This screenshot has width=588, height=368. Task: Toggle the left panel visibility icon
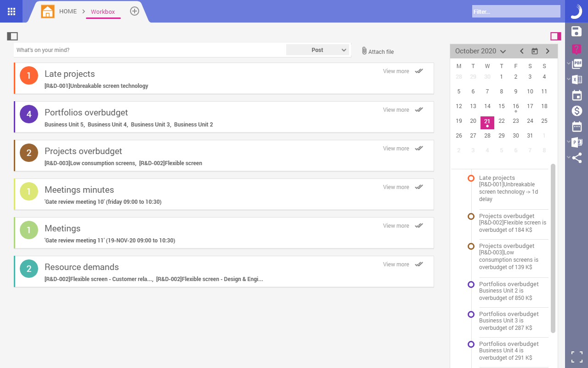12,36
